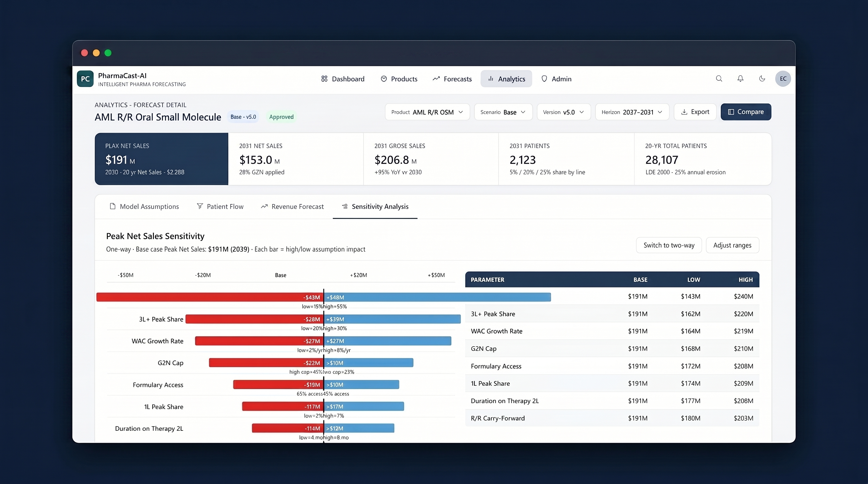Screen dimensions: 868x484
Task: Click the Dashboard grid icon
Action: [x=324, y=79]
